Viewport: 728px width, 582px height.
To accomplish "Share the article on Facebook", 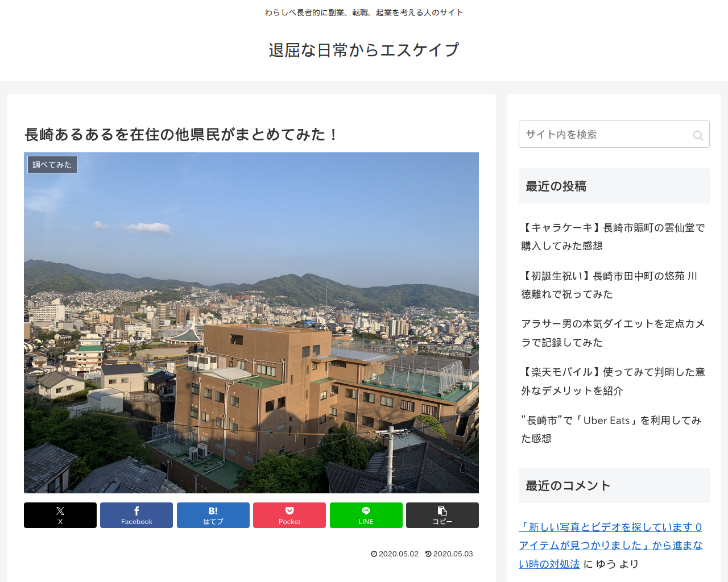I will [136, 515].
